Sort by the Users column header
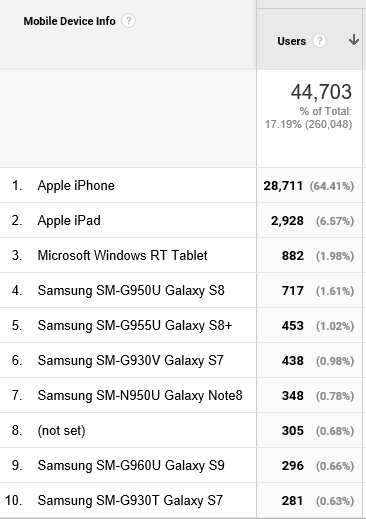 coord(292,41)
